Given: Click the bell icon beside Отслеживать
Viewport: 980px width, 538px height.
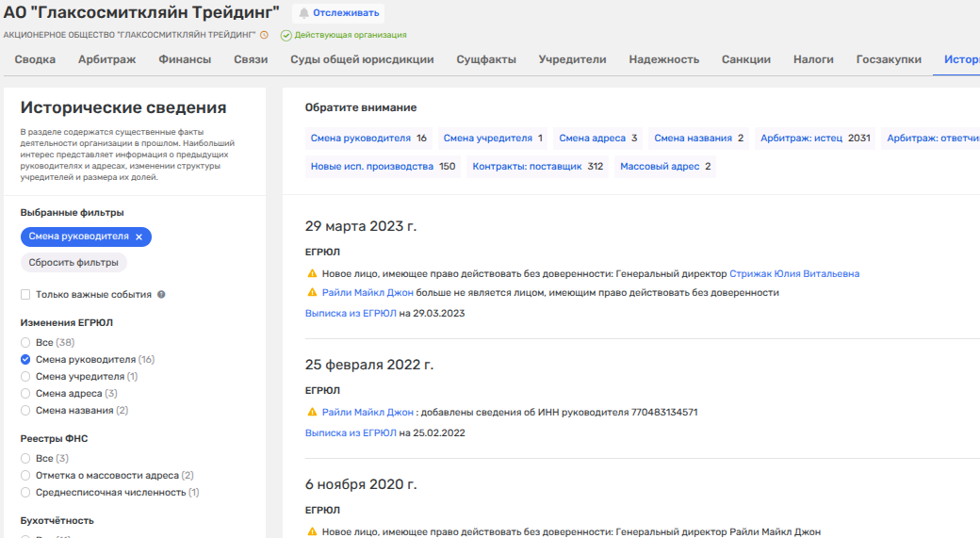Looking at the screenshot, I should click(x=303, y=13).
